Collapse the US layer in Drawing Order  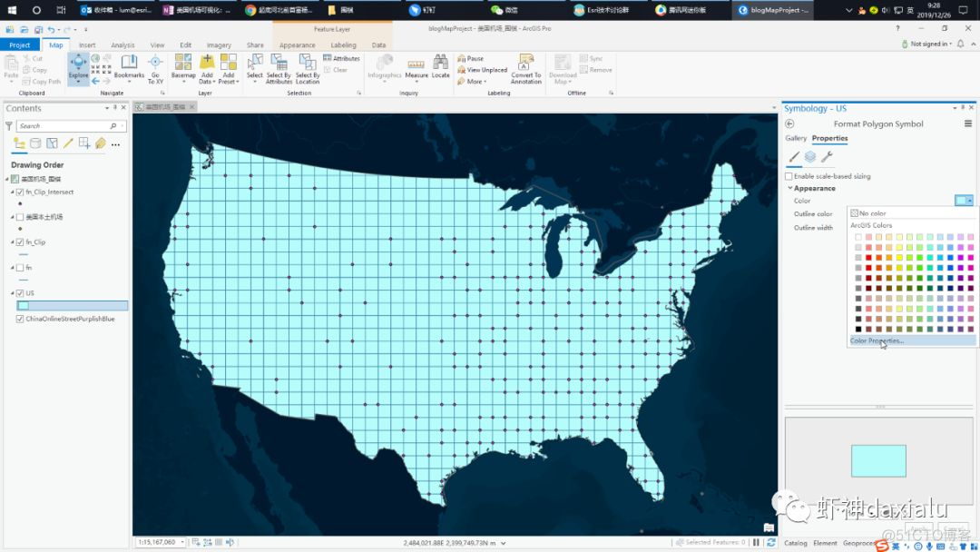(11, 293)
